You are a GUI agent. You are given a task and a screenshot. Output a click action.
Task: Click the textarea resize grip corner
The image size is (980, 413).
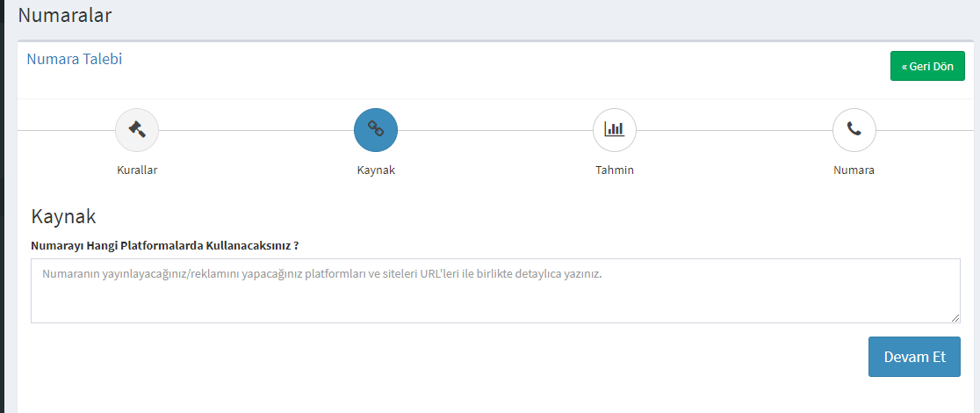[x=955, y=318]
